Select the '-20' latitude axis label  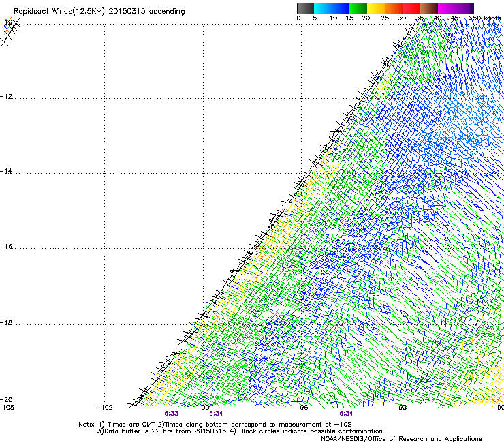pos(6,399)
